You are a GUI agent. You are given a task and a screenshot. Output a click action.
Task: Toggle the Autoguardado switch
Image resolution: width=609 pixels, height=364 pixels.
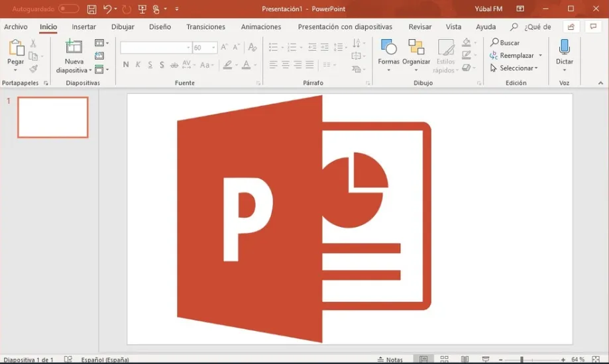[69, 9]
